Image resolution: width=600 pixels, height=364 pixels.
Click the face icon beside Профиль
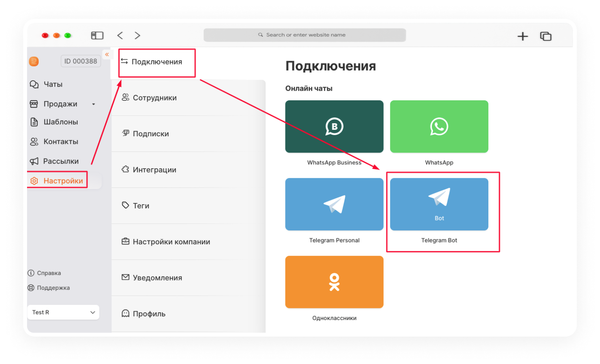coord(126,313)
